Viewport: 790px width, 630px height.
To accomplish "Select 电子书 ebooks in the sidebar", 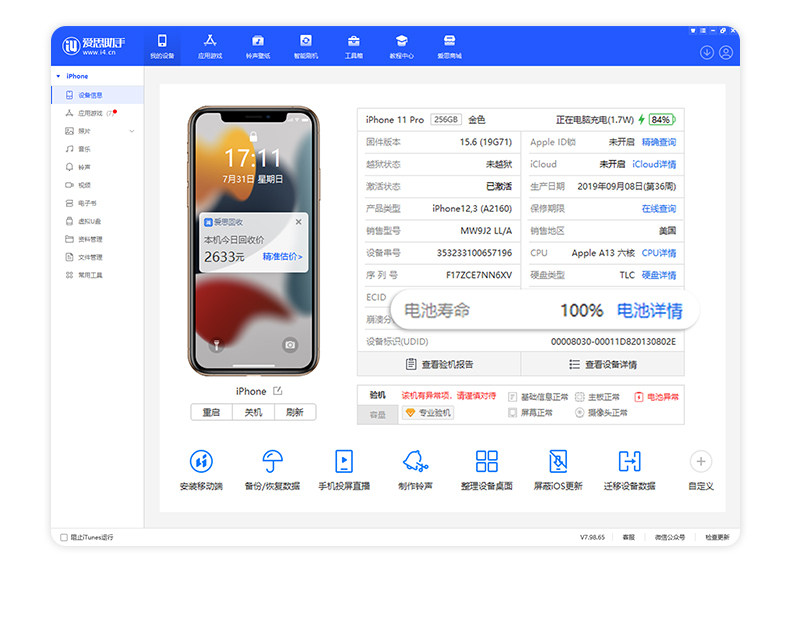I will 97,203.
